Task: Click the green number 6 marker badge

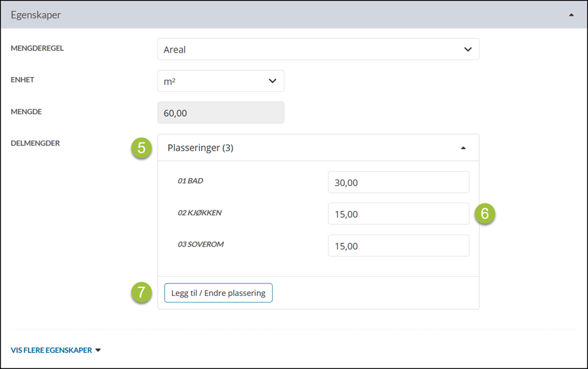Action: point(485,214)
